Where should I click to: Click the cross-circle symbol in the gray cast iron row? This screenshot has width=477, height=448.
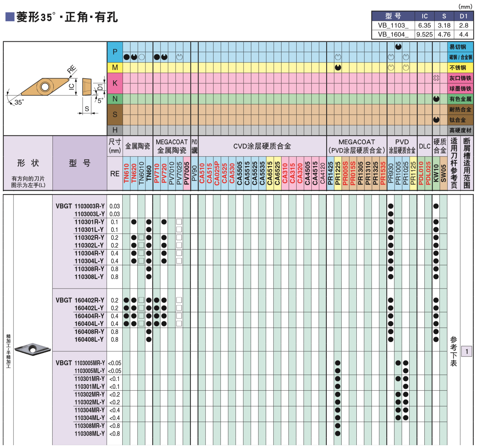(x=436, y=78)
